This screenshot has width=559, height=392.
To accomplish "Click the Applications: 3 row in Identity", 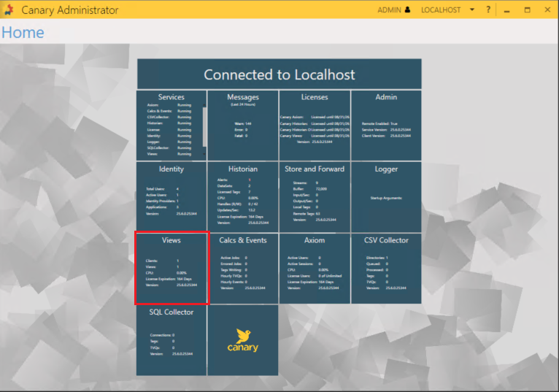I will tap(162, 207).
